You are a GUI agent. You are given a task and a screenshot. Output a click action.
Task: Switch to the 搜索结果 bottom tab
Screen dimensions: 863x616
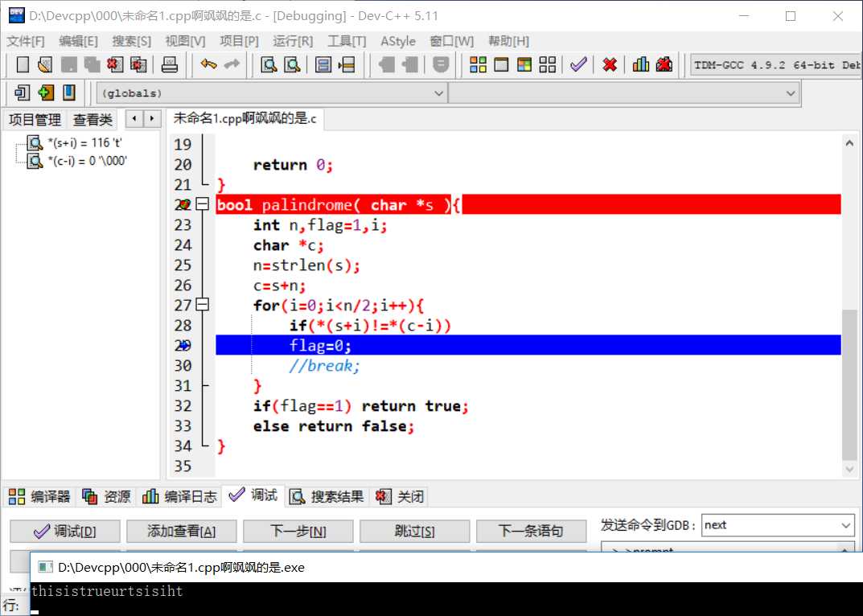point(327,496)
